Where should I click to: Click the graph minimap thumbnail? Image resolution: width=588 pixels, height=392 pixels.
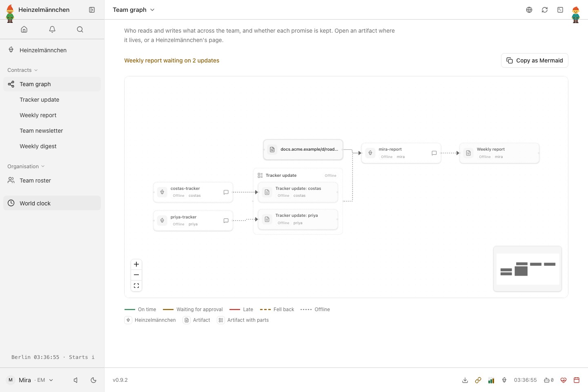tap(528, 269)
